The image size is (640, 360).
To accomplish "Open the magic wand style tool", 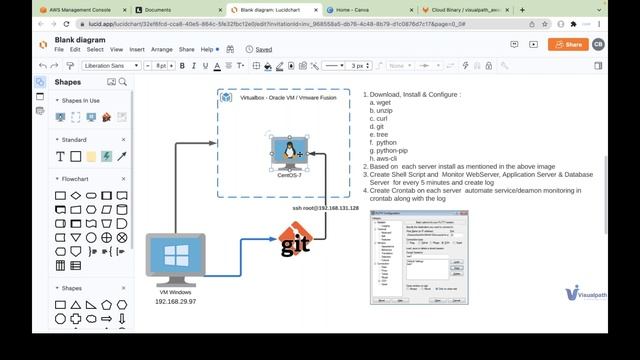I will tap(315, 66).
